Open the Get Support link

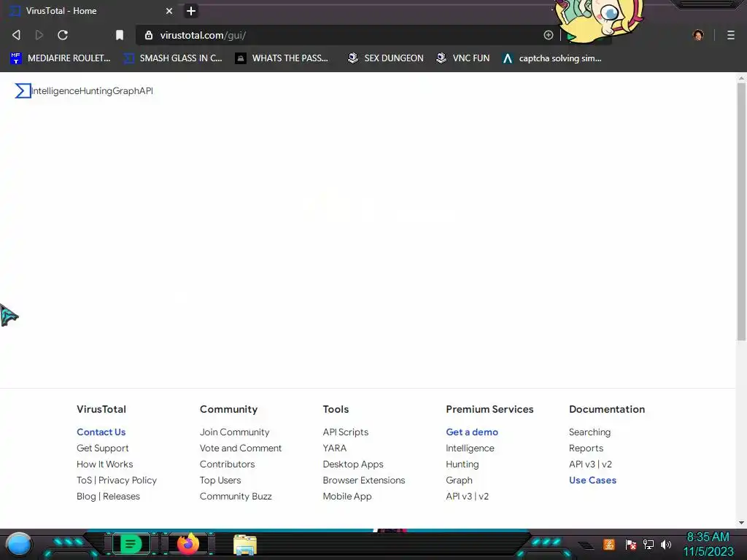pyautogui.click(x=102, y=448)
